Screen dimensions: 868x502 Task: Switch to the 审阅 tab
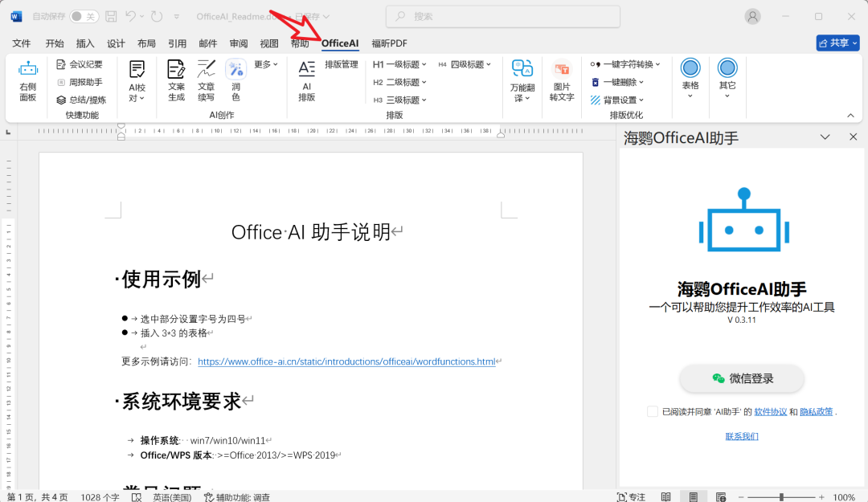pos(239,43)
